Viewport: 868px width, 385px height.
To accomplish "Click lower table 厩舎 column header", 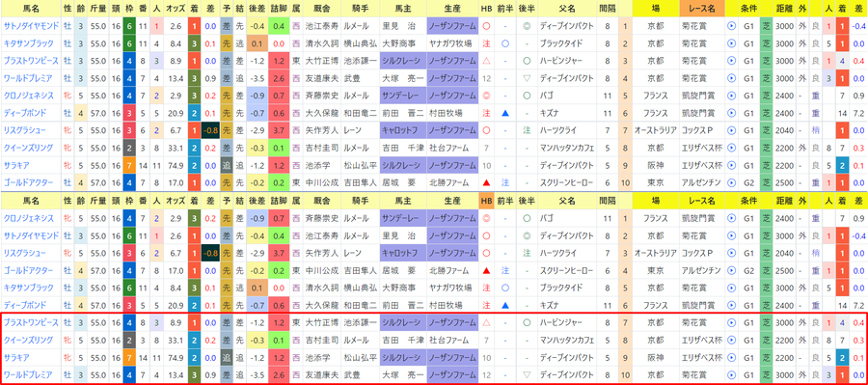I will [322, 201].
